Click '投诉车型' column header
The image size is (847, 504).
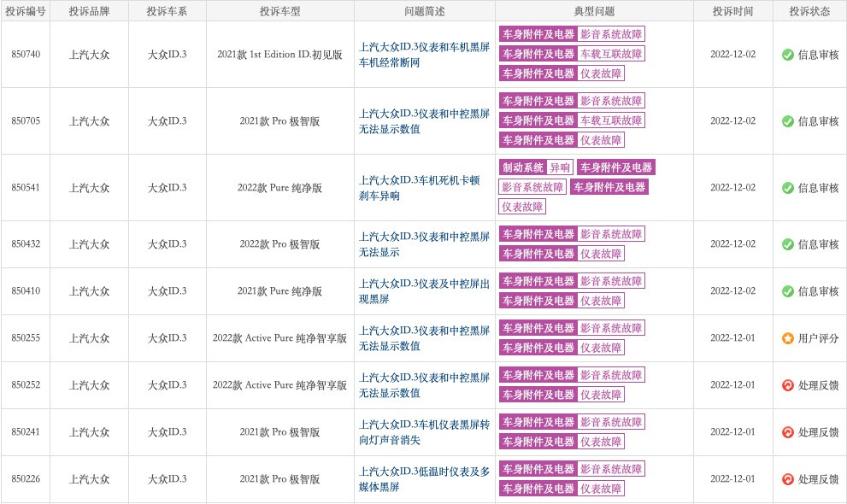click(x=279, y=11)
